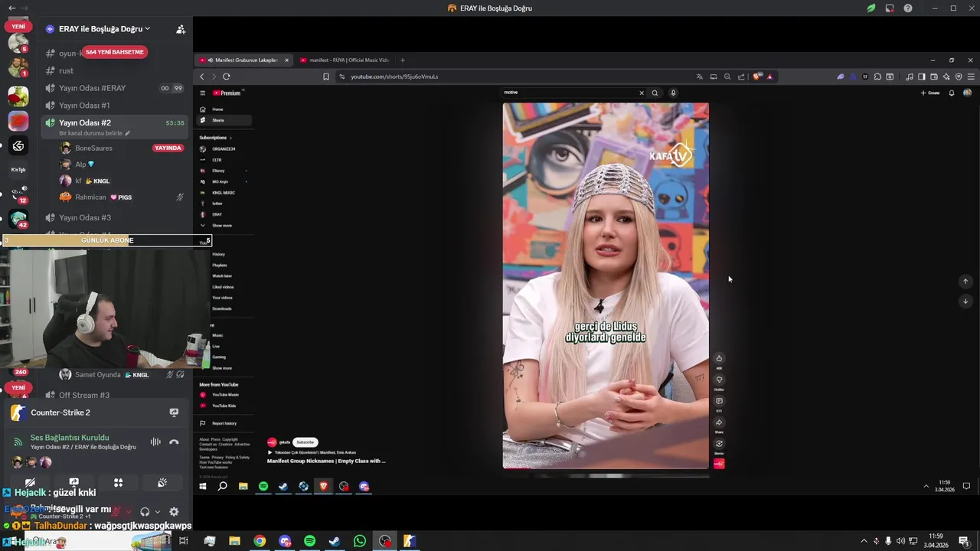Image resolution: width=980 pixels, height=551 pixels.
Task: Open Discord activities button
Action: tap(118, 483)
